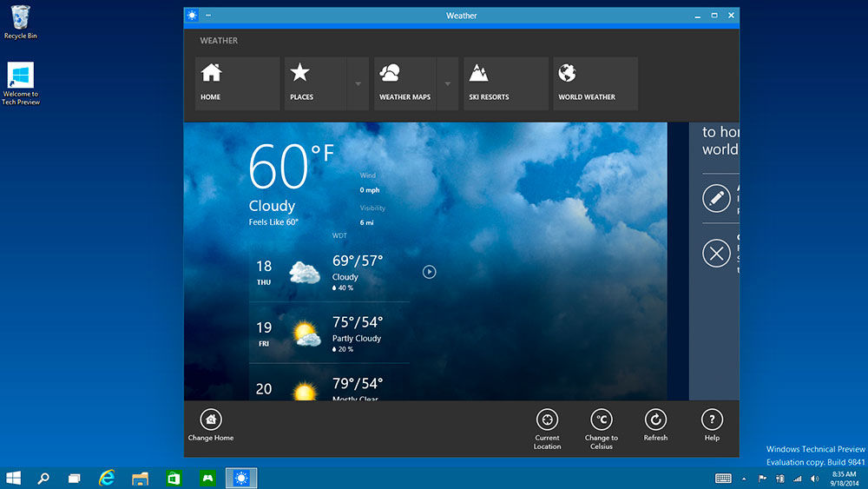Click the Change Home icon
This screenshot has width=868, height=489.
[x=211, y=420]
